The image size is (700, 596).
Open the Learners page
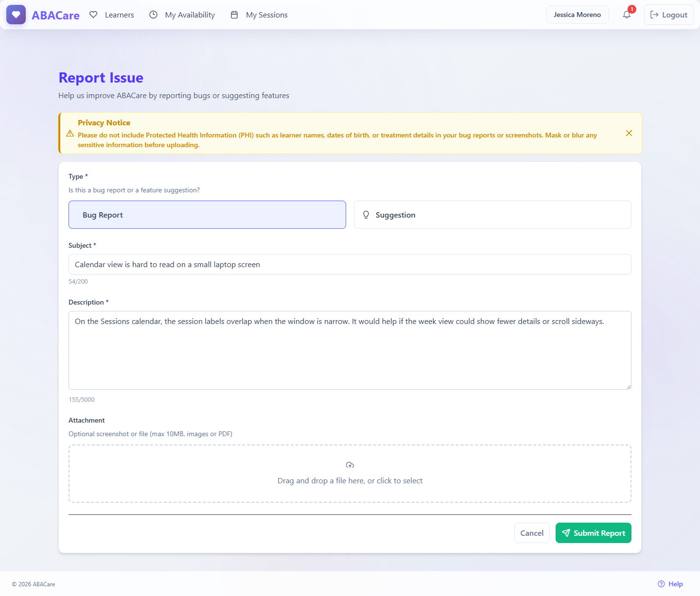coord(112,15)
